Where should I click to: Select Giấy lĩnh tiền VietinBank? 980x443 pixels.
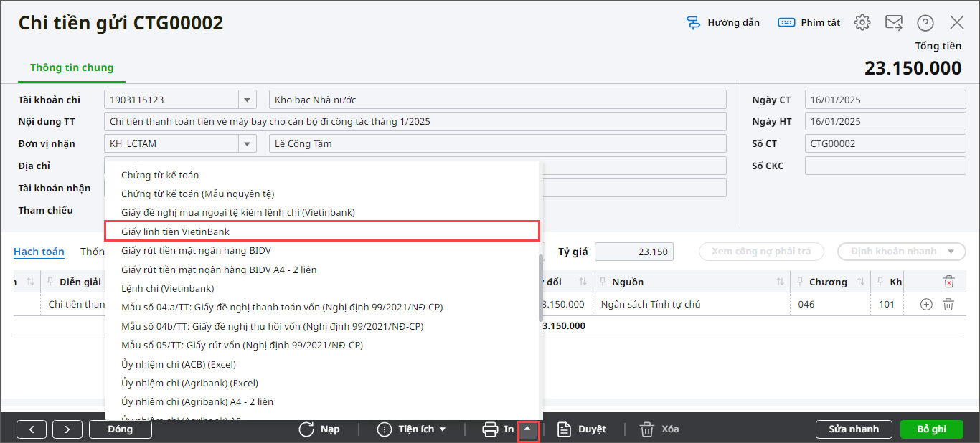click(x=323, y=231)
